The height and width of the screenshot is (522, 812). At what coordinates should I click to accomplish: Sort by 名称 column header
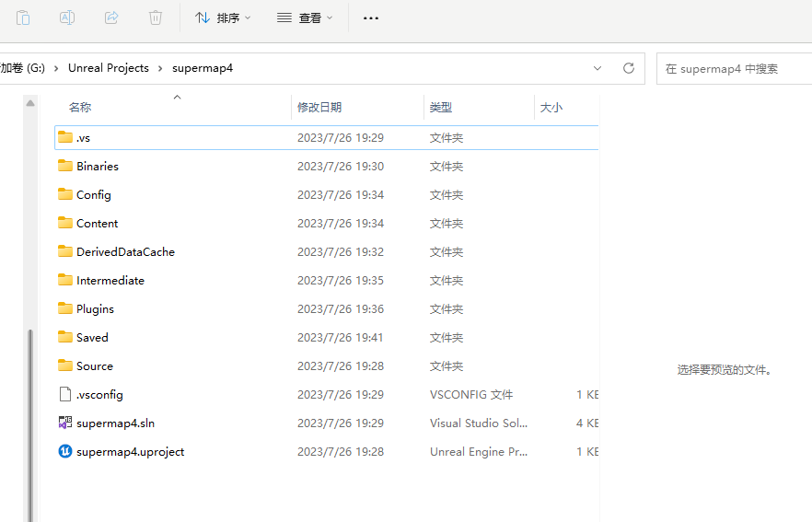tap(80, 107)
